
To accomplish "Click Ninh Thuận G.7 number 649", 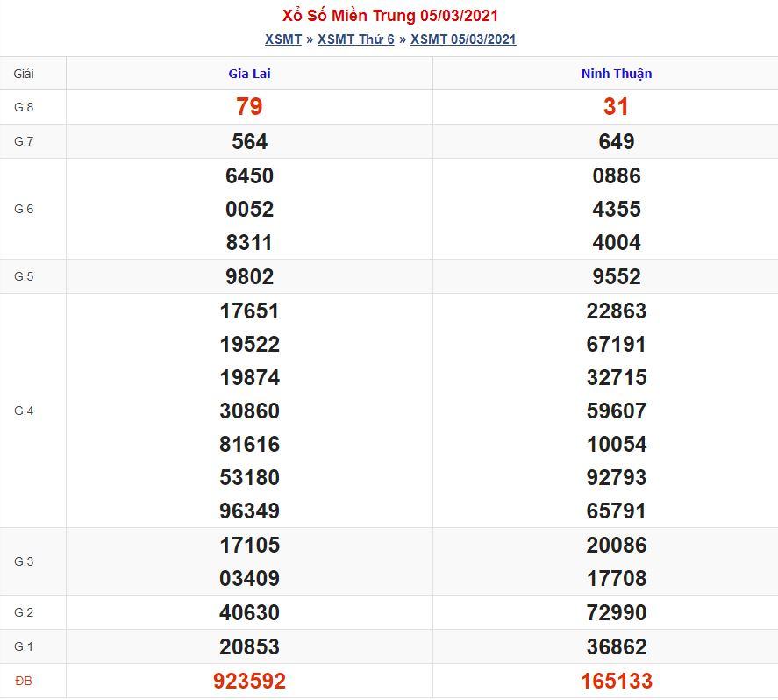I will point(617,141).
